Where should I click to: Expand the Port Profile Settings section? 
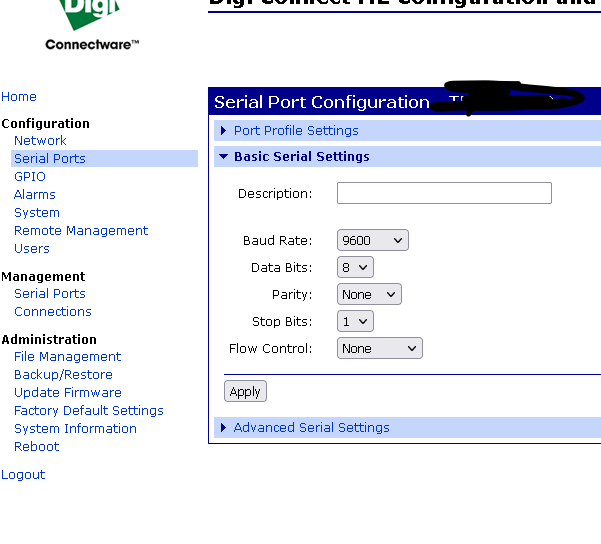point(296,131)
